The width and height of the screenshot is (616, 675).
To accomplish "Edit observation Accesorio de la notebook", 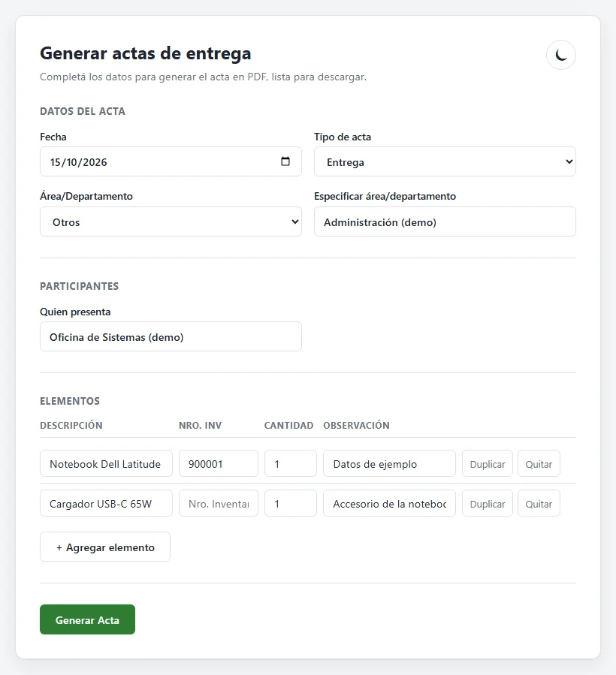I will click(x=389, y=503).
